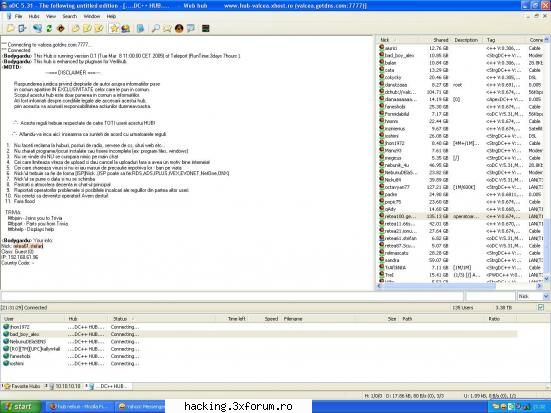Open the Nick filter dropdown
This screenshot has width=551, height=413.
546,296
